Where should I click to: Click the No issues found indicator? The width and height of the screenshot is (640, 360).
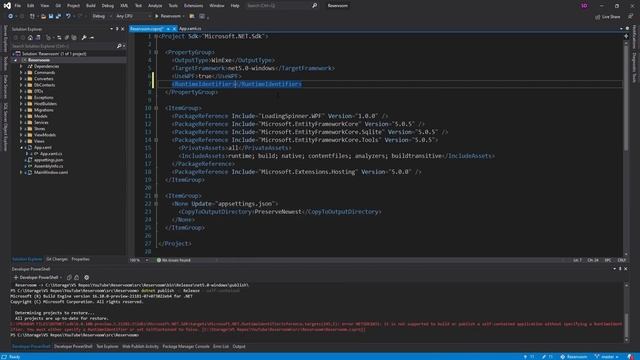[173, 260]
